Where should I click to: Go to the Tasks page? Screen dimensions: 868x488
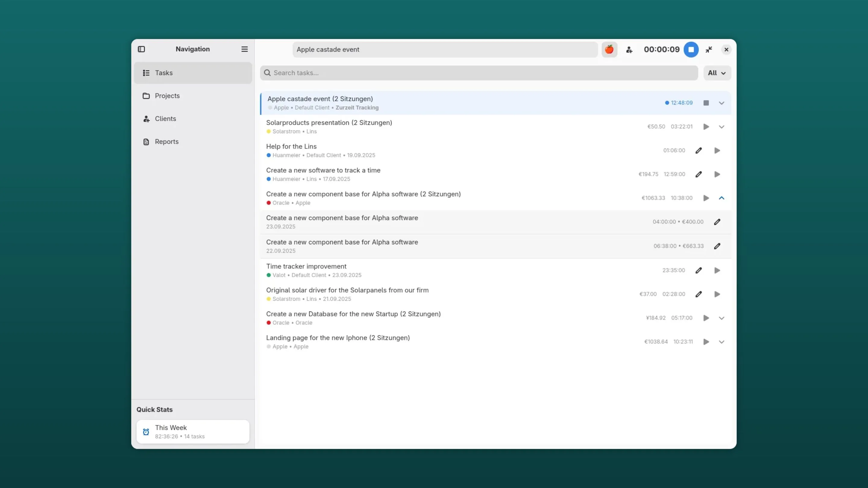[193, 73]
